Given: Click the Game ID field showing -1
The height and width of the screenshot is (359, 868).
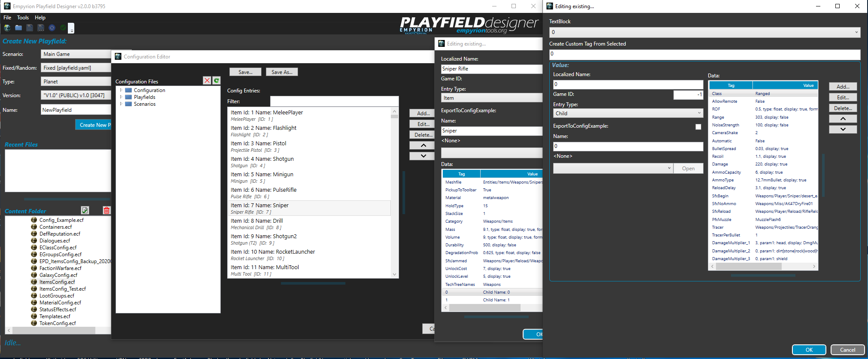Looking at the screenshot, I should click(688, 94).
